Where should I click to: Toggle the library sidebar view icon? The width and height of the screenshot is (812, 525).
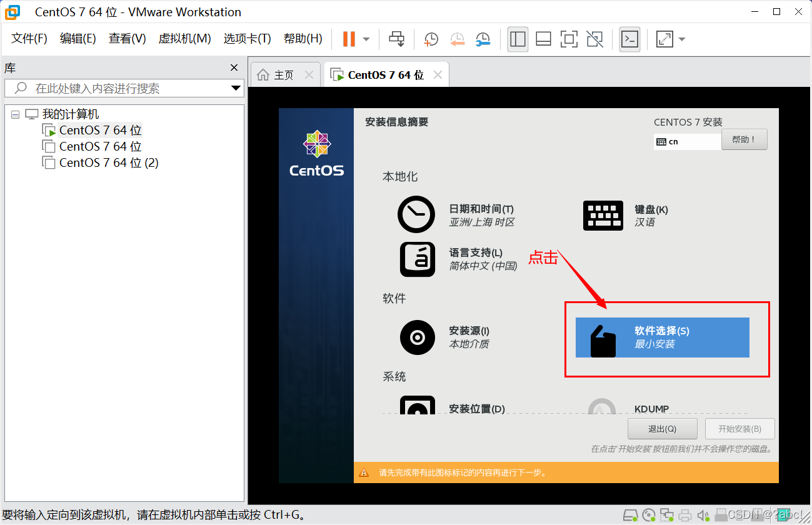pos(518,39)
